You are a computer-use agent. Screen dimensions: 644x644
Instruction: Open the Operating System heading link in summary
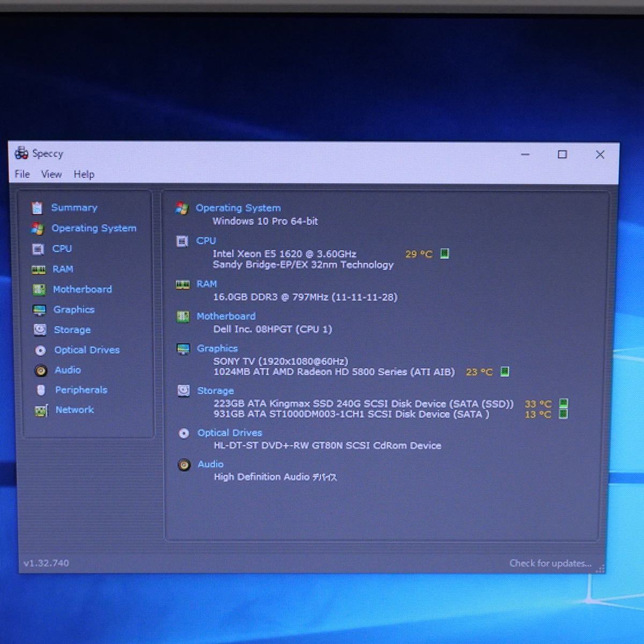[x=238, y=208]
